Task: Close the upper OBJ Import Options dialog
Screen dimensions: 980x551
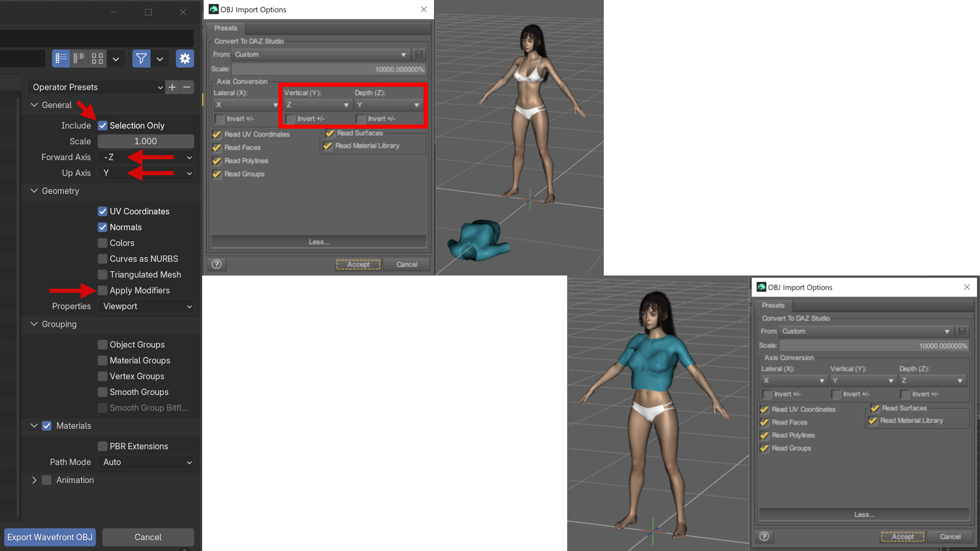Action: coord(424,9)
